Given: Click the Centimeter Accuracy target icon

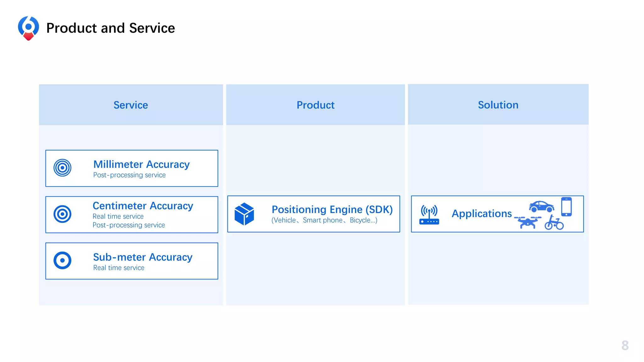Looking at the screenshot, I should click(x=62, y=214).
